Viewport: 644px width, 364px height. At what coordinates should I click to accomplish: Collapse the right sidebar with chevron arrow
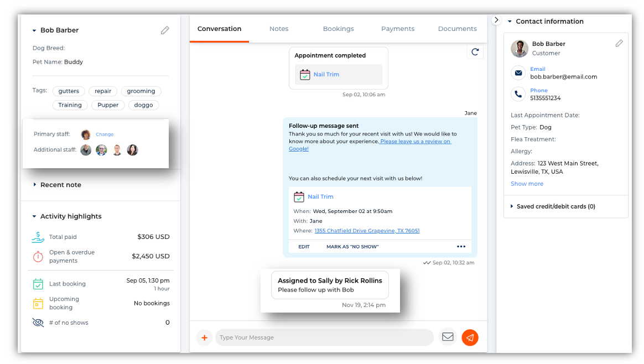click(496, 20)
